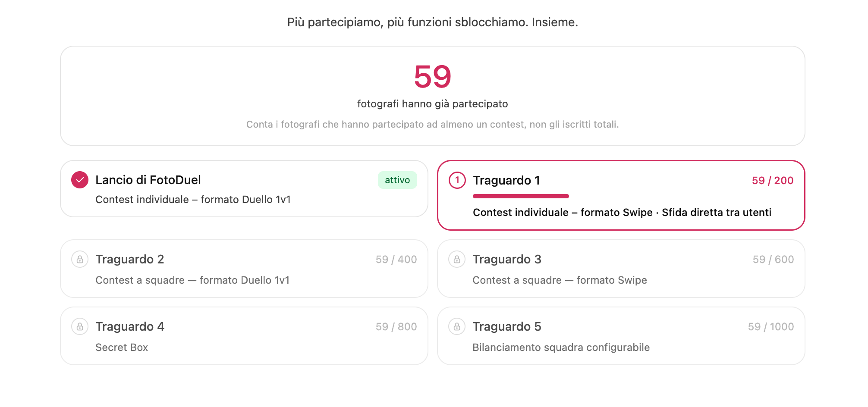Viewport: 868px width, 407px height.
Task: Click the lock icon on Traguardo 3
Action: pos(457,260)
